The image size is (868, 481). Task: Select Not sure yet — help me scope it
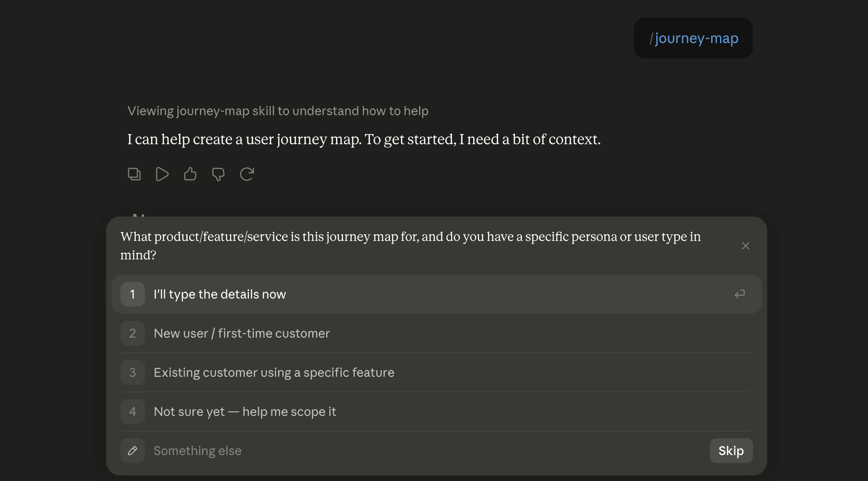[x=437, y=412]
